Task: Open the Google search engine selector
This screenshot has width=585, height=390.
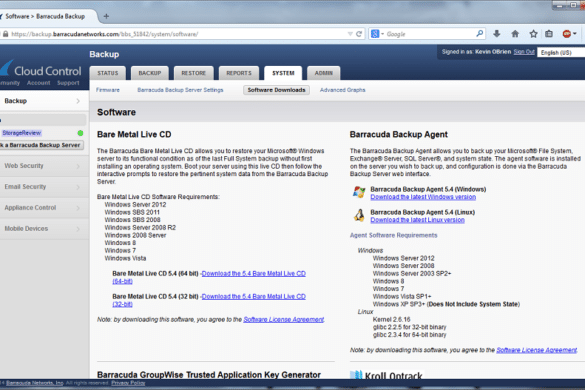Action: tap(377, 34)
